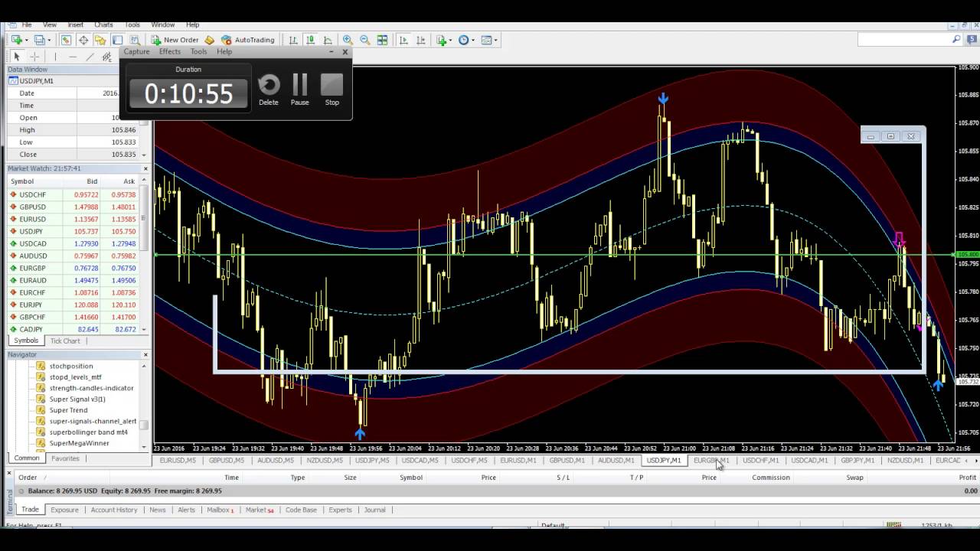Open the Profiles dropdown arrow
Screen dimensions: 980x551
[x=49, y=40]
